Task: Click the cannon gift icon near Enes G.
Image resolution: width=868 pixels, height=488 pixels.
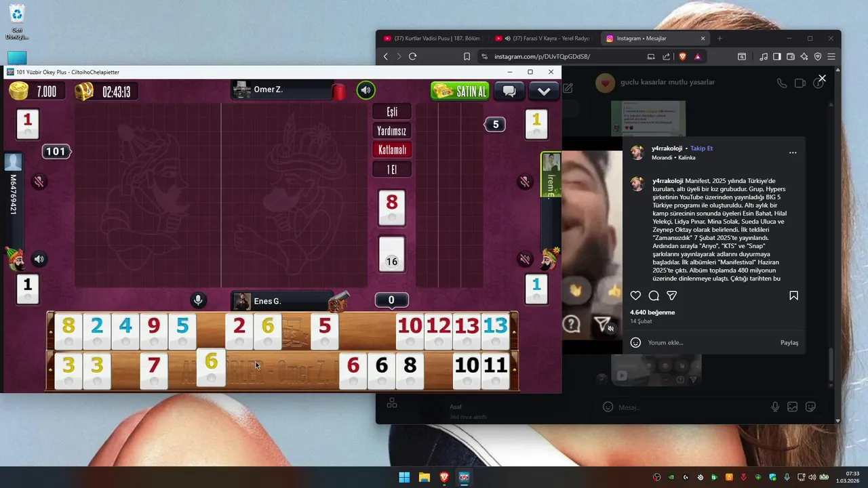Action: pos(338,301)
